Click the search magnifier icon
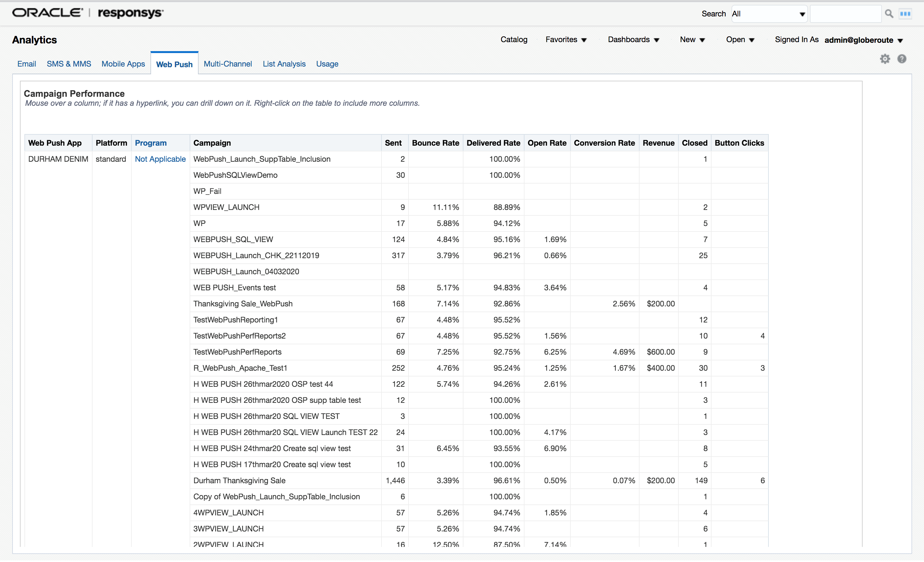 click(x=889, y=13)
